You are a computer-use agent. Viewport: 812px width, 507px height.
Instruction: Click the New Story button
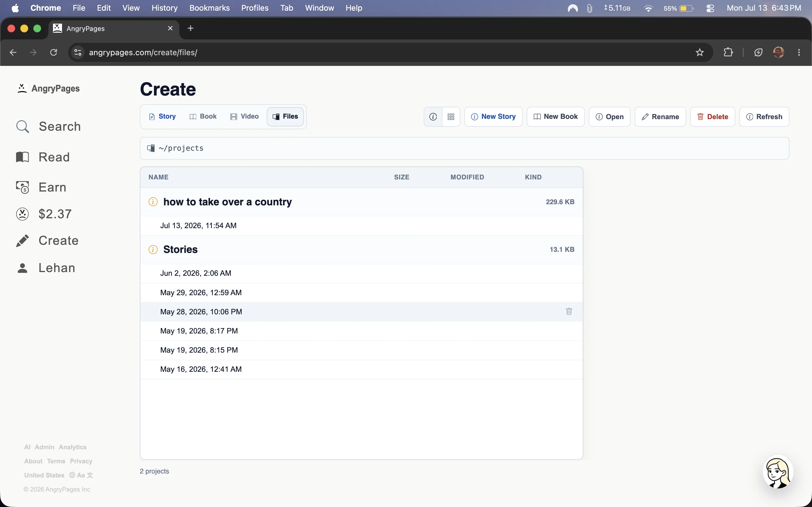493,117
